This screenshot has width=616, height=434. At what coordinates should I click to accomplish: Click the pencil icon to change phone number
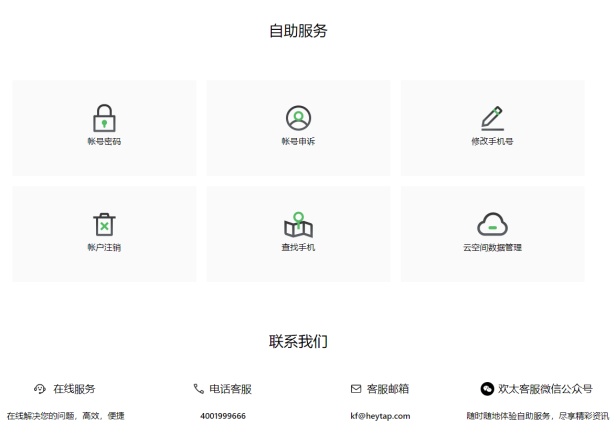tap(492, 118)
